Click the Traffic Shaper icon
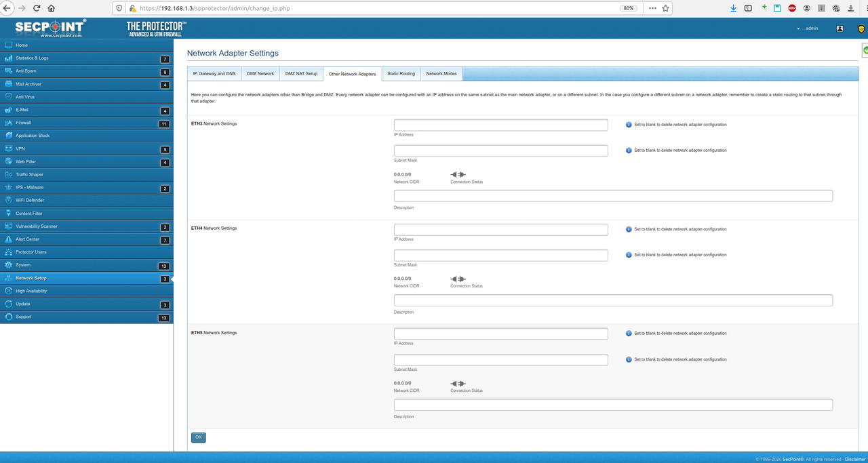Viewport: 868px width, 463px height. coord(9,174)
